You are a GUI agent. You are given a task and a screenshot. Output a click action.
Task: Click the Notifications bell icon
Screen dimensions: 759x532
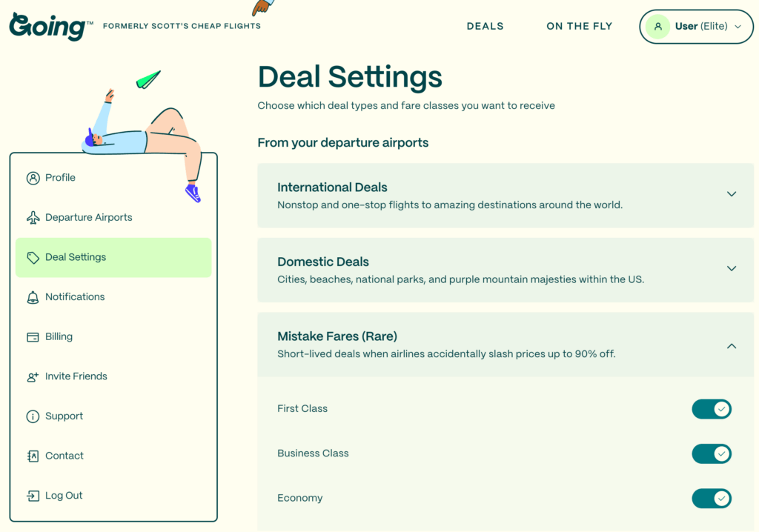coord(33,297)
